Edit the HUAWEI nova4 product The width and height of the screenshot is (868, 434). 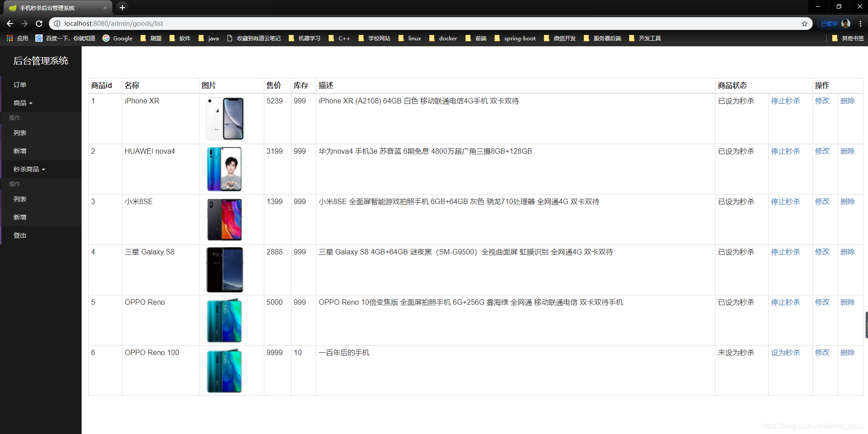pos(822,151)
